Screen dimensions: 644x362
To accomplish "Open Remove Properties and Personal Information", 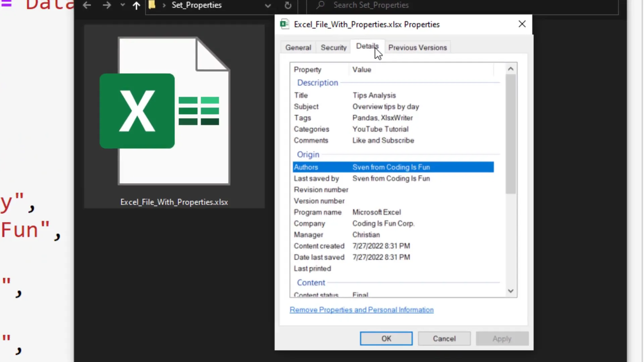I will pyautogui.click(x=361, y=310).
